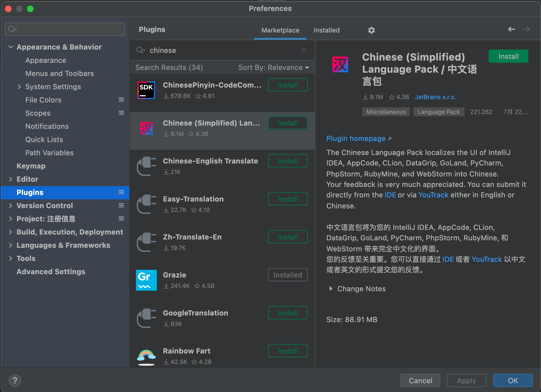
Task: Click the ChinesePinyin SDK plugin icon
Action: click(x=146, y=90)
